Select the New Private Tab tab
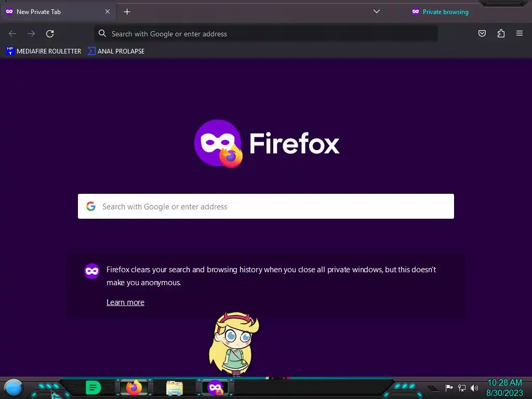The height and width of the screenshot is (399, 532). pyautogui.click(x=58, y=12)
